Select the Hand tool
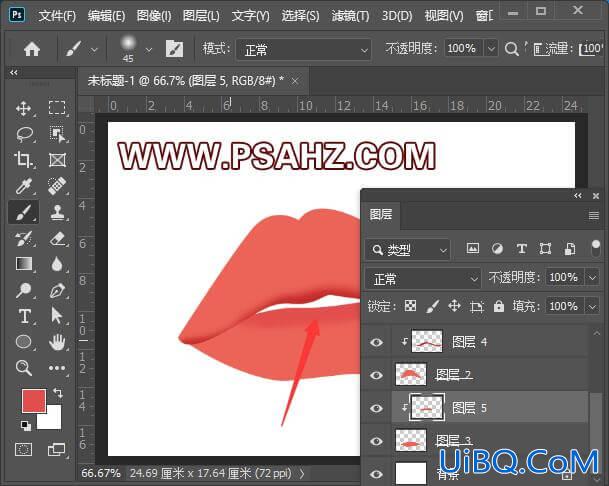Viewport: 609px width, 486px height. [x=57, y=342]
